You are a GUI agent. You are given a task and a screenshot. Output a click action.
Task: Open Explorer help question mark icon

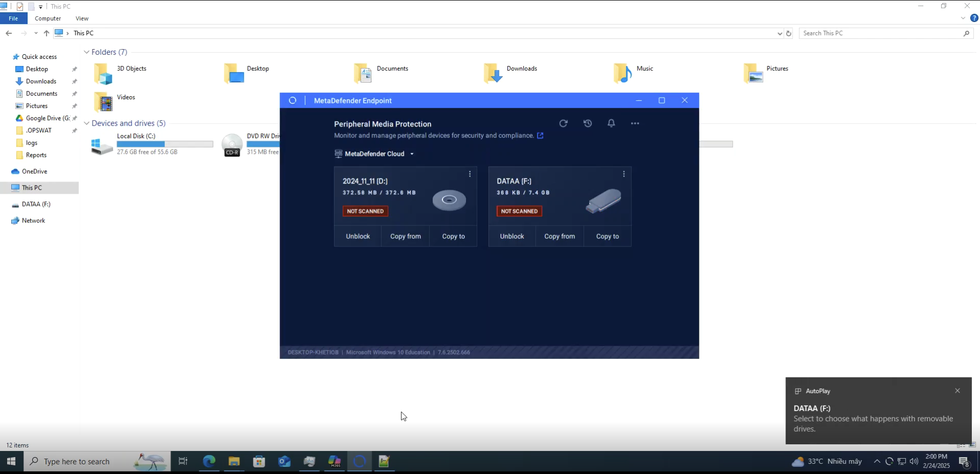click(x=974, y=18)
